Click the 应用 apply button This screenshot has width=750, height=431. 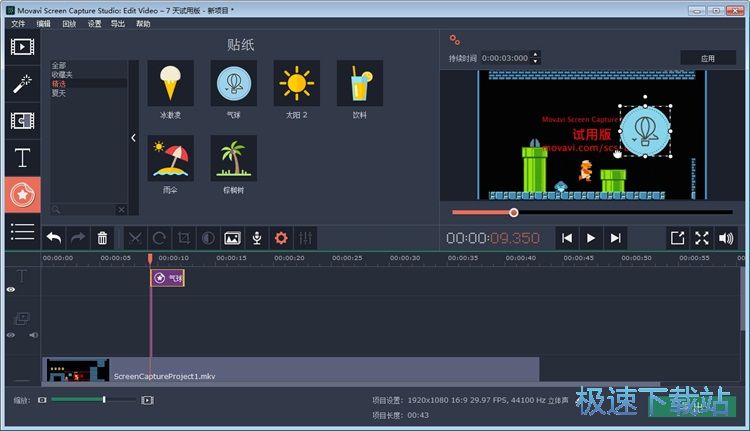(708, 58)
